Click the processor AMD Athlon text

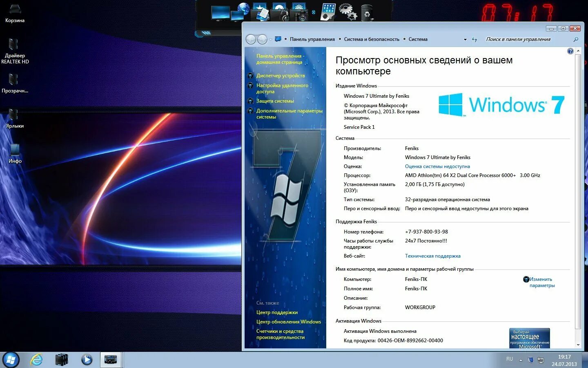[x=472, y=175]
